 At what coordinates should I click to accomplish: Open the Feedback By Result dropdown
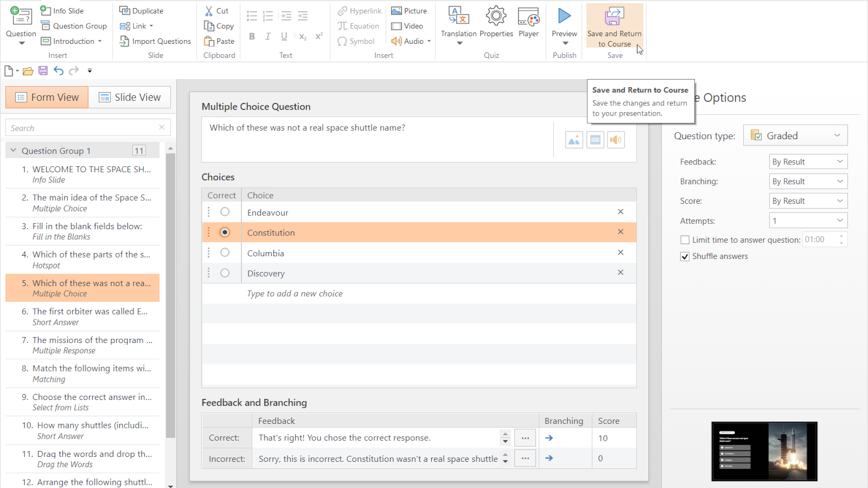click(x=808, y=162)
